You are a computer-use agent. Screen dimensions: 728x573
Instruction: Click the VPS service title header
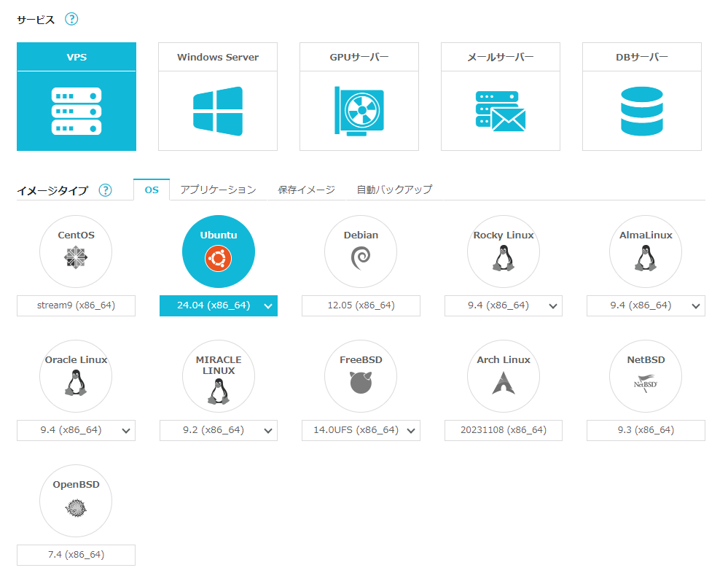tap(77, 57)
